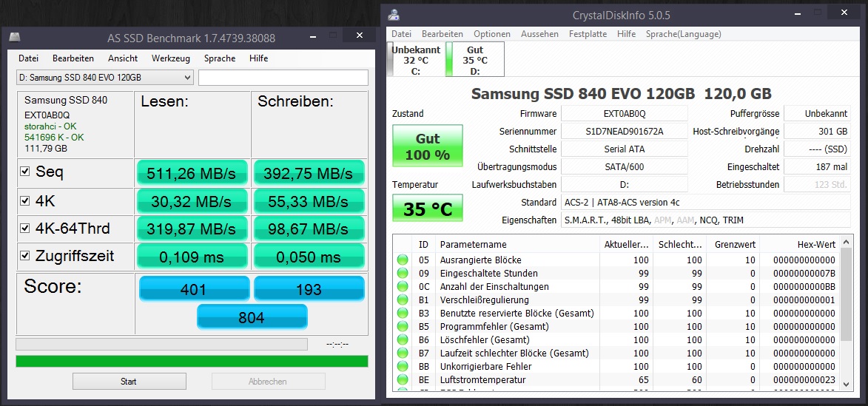Viewport: 868px width, 406px height.
Task: Open Sprache menu in AS SSD Benchmark
Action: pyautogui.click(x=220, y=58)
